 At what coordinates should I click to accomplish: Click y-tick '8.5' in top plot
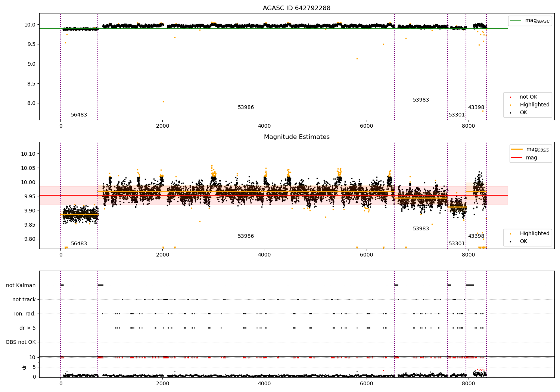pyautogui.click(x=31, y=84)
